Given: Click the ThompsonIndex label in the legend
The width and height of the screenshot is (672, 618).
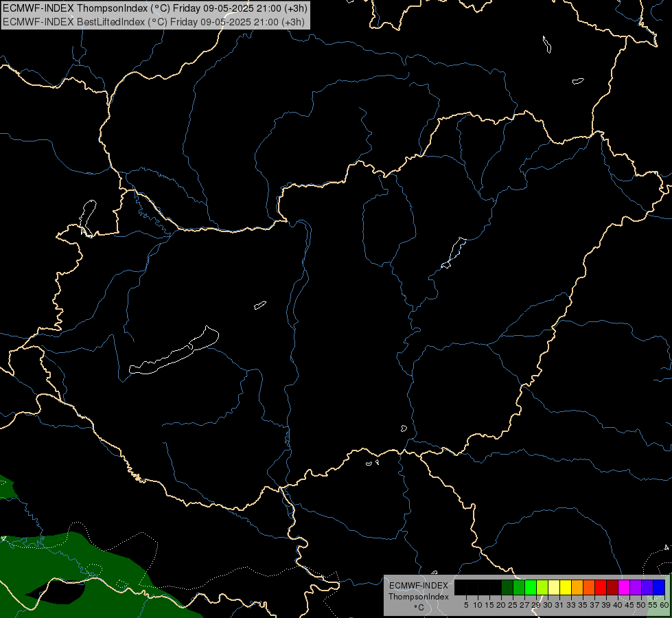Looking at the screenshot, I should click(419, 597).
